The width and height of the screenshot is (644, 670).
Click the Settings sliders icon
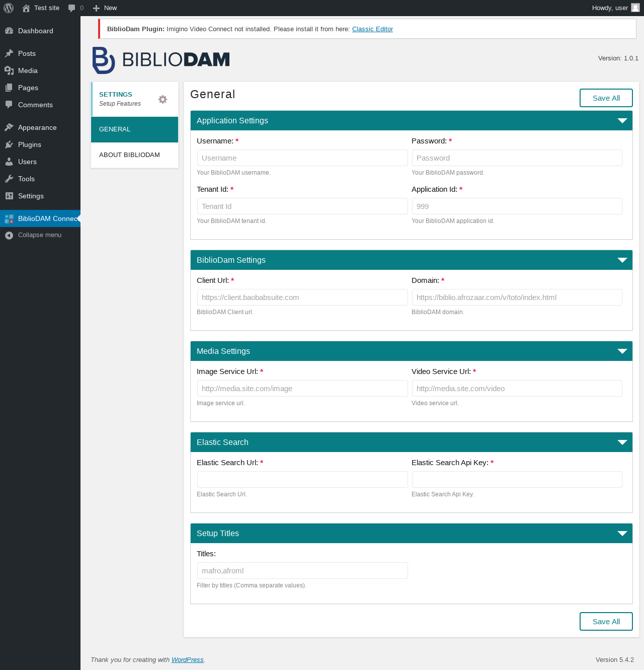point(9,196)
